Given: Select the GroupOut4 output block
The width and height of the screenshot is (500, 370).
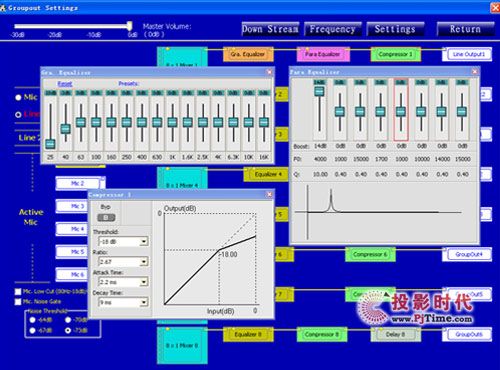Looking at the screenshot, I should click(467, 255).
